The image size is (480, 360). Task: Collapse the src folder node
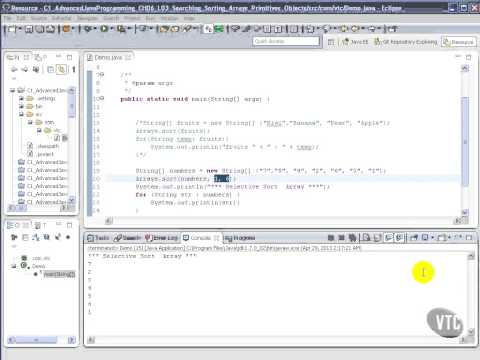(21, 114)
